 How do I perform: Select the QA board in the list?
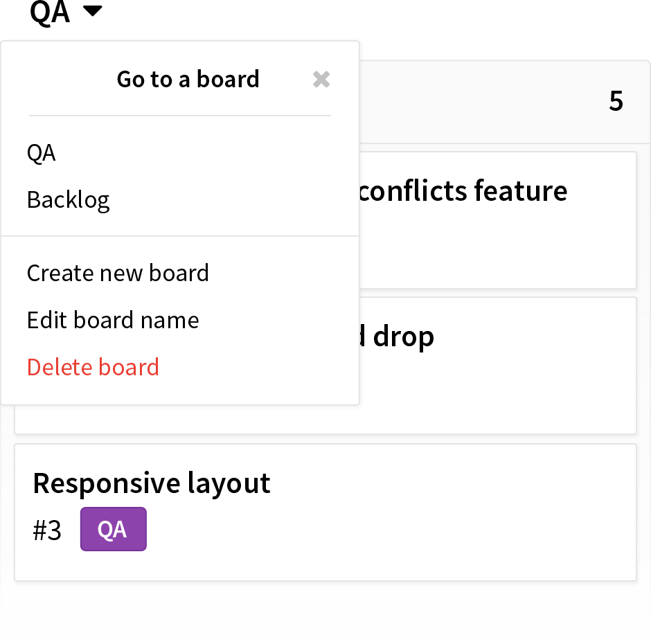click(x=41, y=153)
